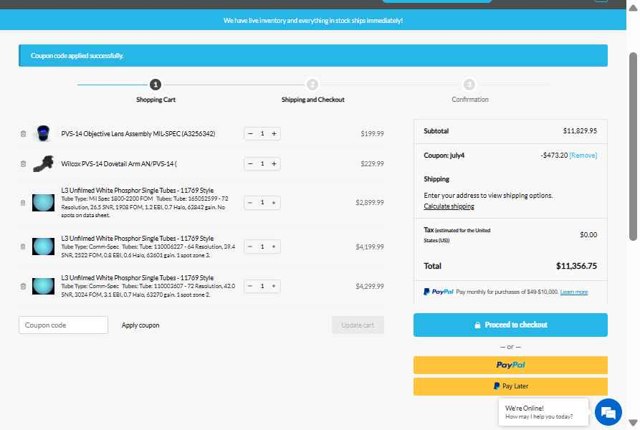The image size is (640, 430).
Task: Click the quantity value for Wilcox Dovetail Arm
Action: point(262,164)
